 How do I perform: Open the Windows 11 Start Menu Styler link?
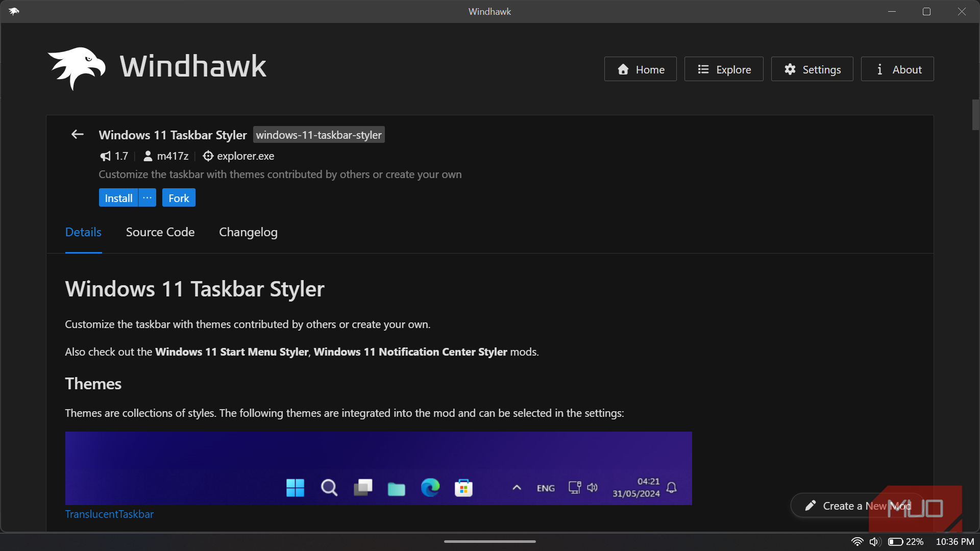[232, 352]
